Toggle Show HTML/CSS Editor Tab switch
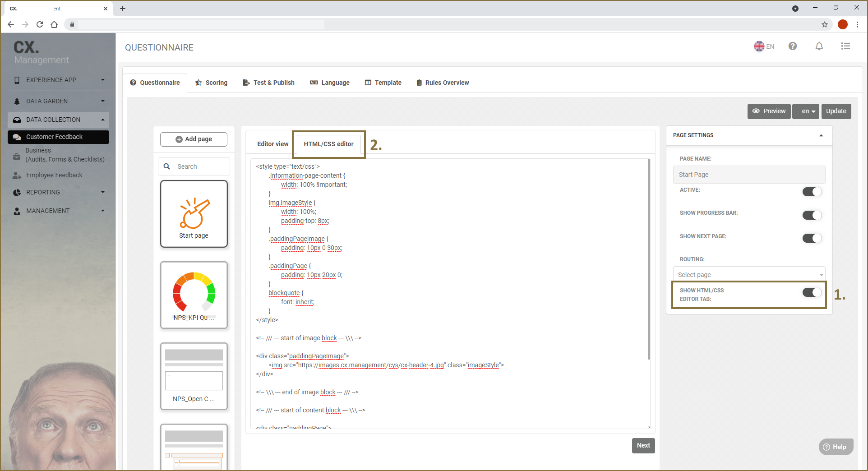The image size is (868, 471). 812,292
